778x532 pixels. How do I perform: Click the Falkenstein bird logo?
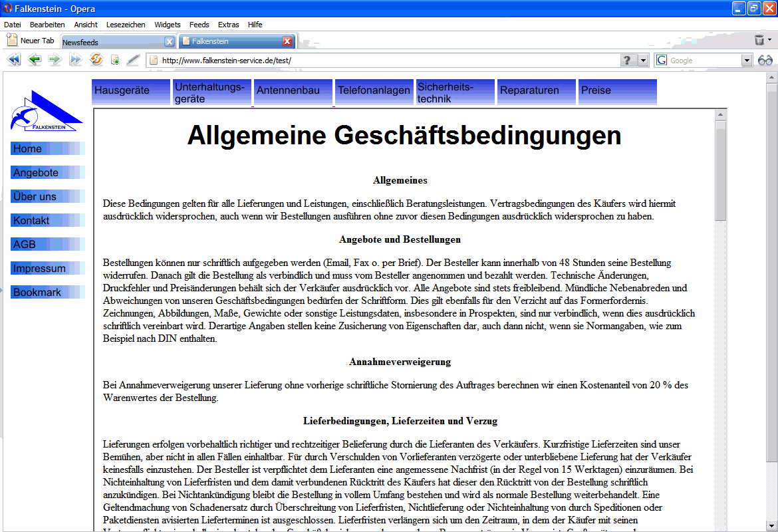click(46, 110)
